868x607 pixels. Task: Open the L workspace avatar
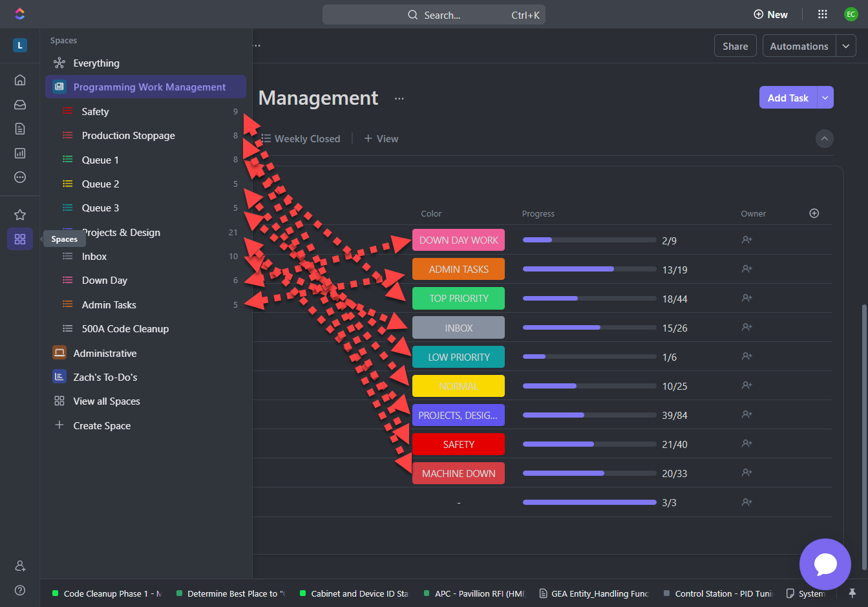(20, 45)
